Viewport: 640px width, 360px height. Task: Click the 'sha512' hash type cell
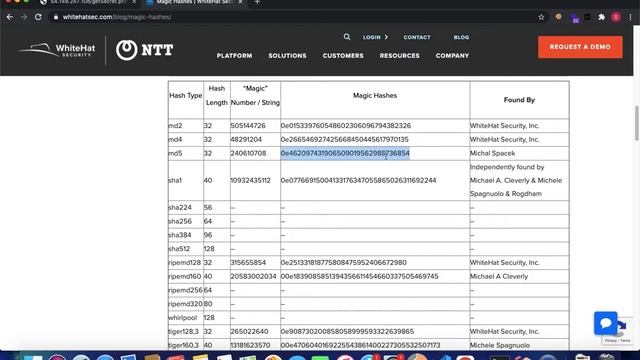coord(179,249)
